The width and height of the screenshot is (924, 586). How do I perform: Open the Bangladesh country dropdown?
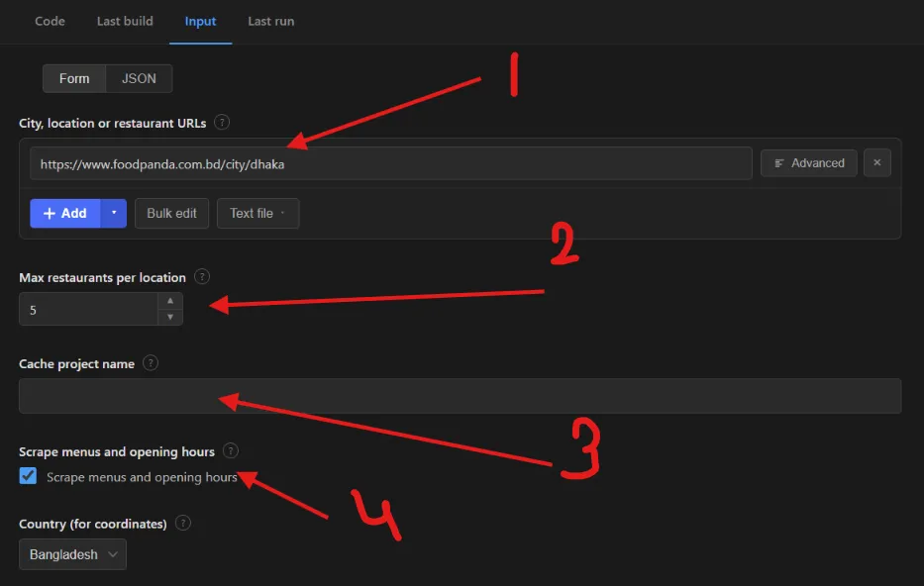[72, 554]
